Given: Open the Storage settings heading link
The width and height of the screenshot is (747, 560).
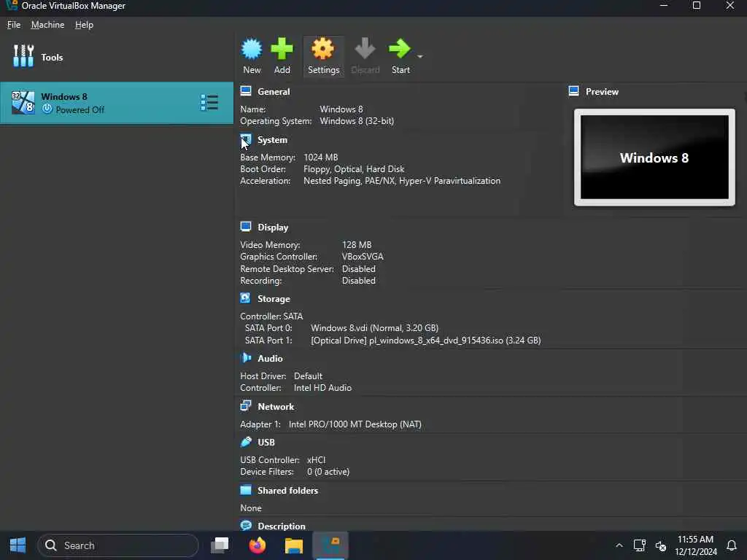Looking at the screenshot, I should point(274,298).
